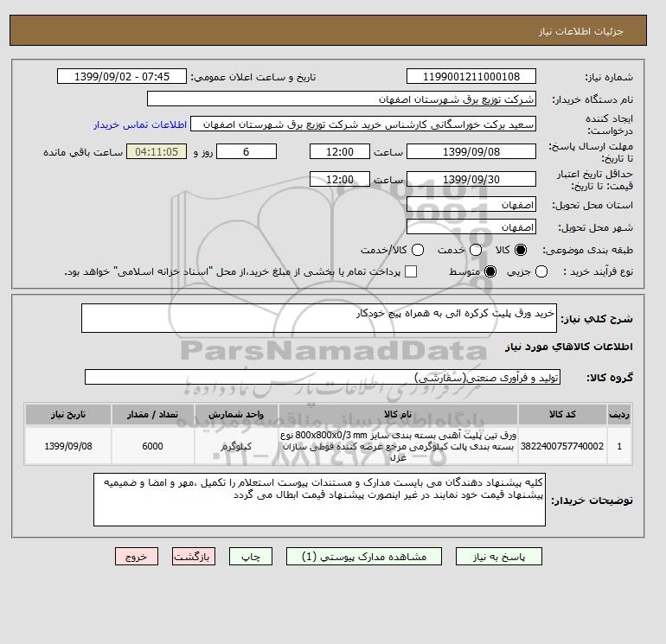Click the جزئیات اطلاعات نیاز page title

580,31
